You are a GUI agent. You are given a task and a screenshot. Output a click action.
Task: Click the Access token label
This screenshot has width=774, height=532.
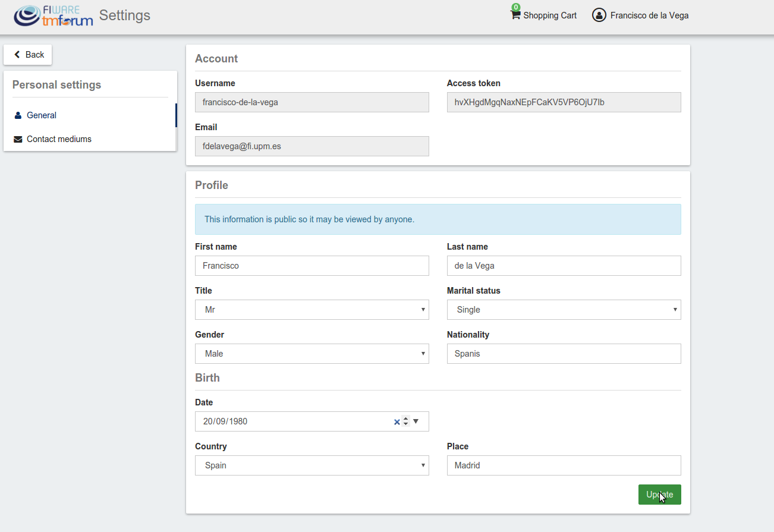click(474, 83)
